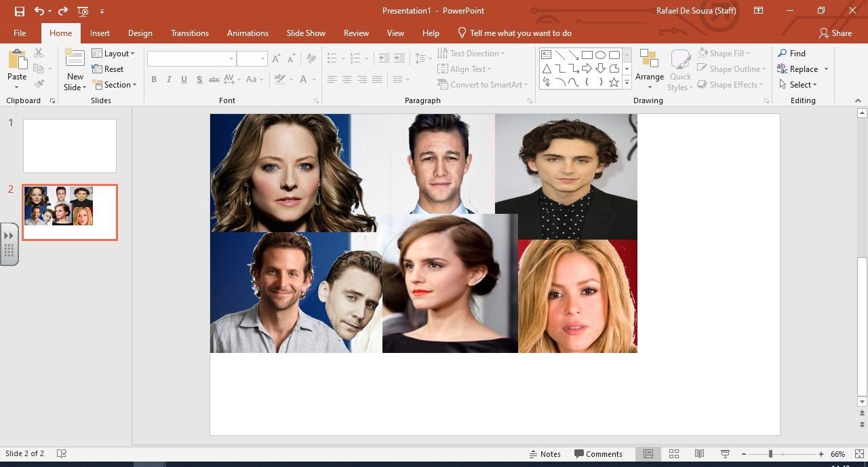Click the Share button

pyautogui.click(x=835, y=33)
